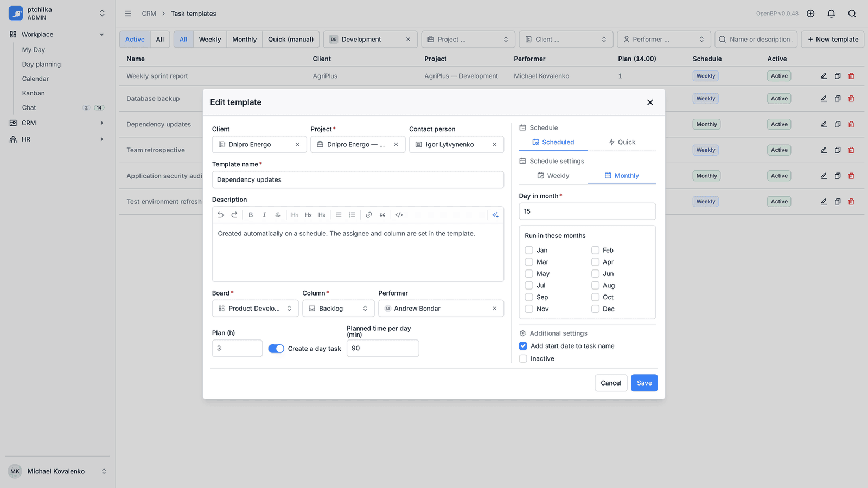Open Kanban in sidebar
The width and height of the screenshot is (868, 488).
(x=34, y=93)
